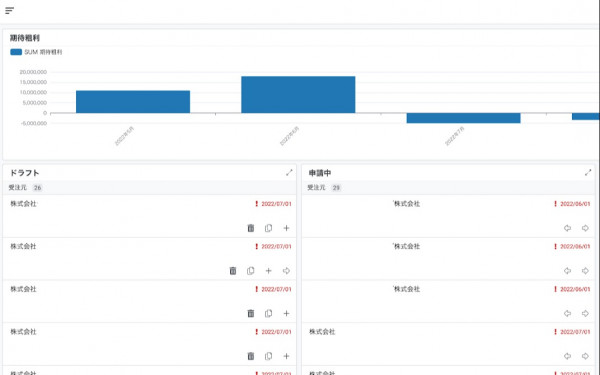
Task: Click the 2022/06/01 date on first 申請中 card
Action: (575, 204)
